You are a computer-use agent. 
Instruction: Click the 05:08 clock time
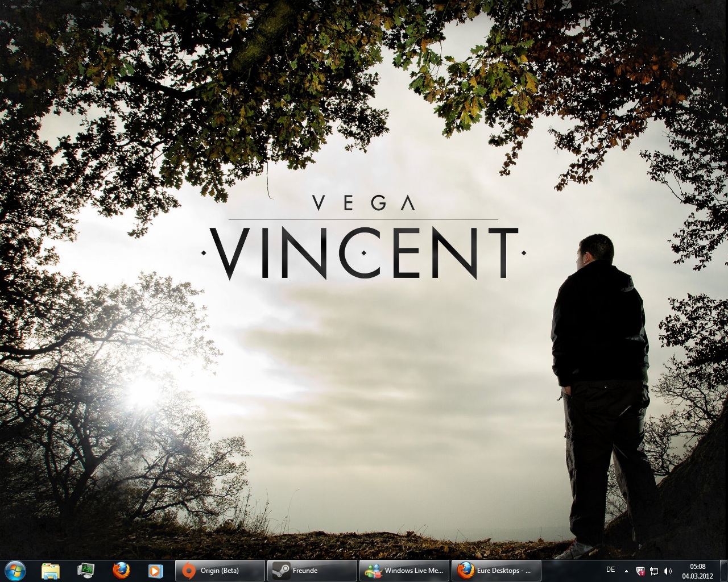click(698, 566)
